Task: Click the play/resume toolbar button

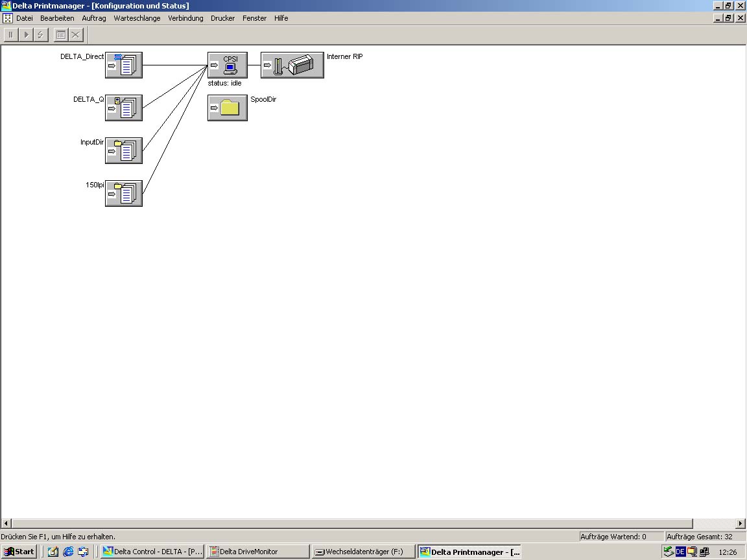Action: coord(26,35)
